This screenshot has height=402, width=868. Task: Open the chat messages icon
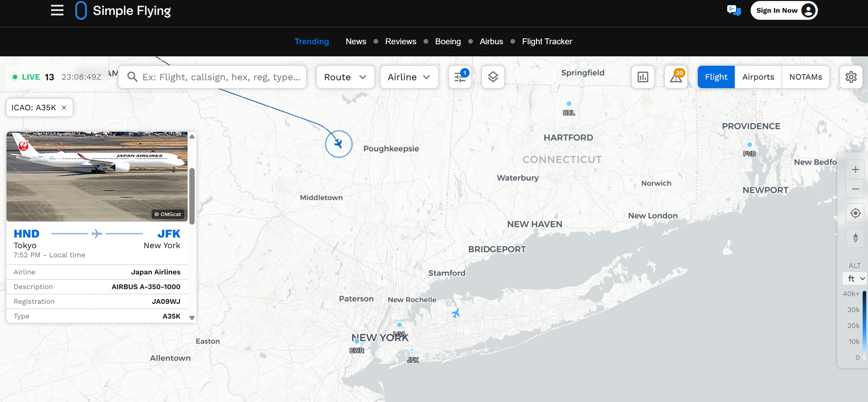734,11
